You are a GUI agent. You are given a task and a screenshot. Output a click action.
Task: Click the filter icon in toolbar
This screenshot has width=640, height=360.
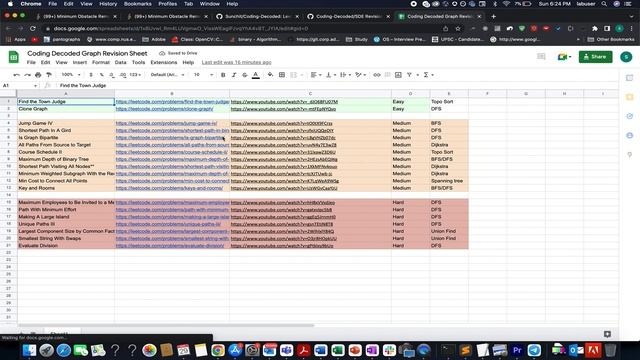coord(409,75)
